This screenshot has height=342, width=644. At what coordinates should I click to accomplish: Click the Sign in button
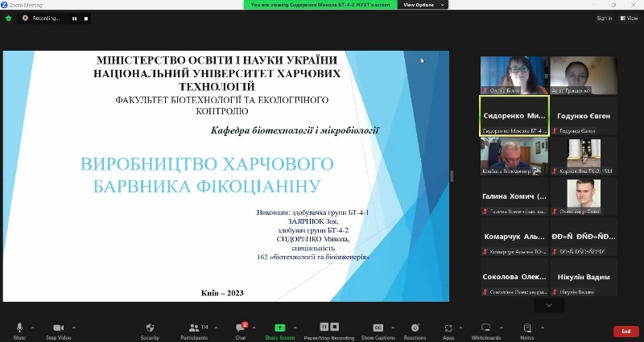[x=605, y=18]
